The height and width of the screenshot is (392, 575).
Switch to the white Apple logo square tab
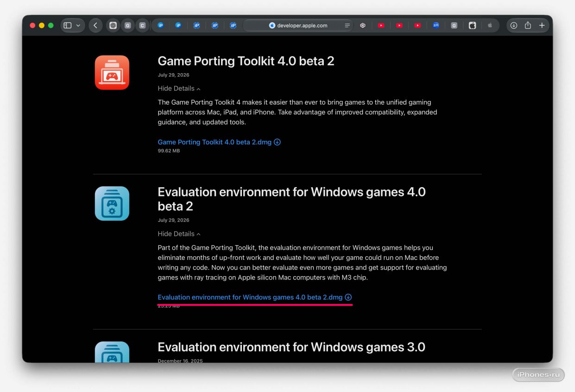[472, 25]
